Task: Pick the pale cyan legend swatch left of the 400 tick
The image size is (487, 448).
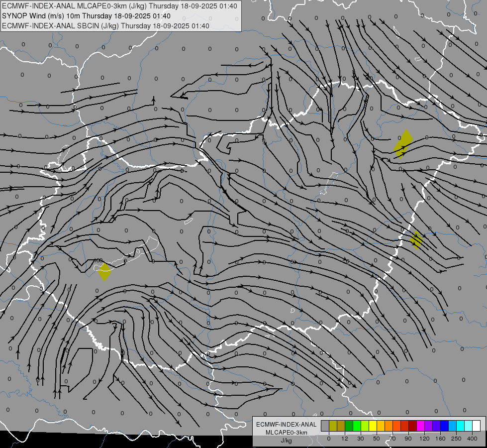Action: tap(469, 426)
